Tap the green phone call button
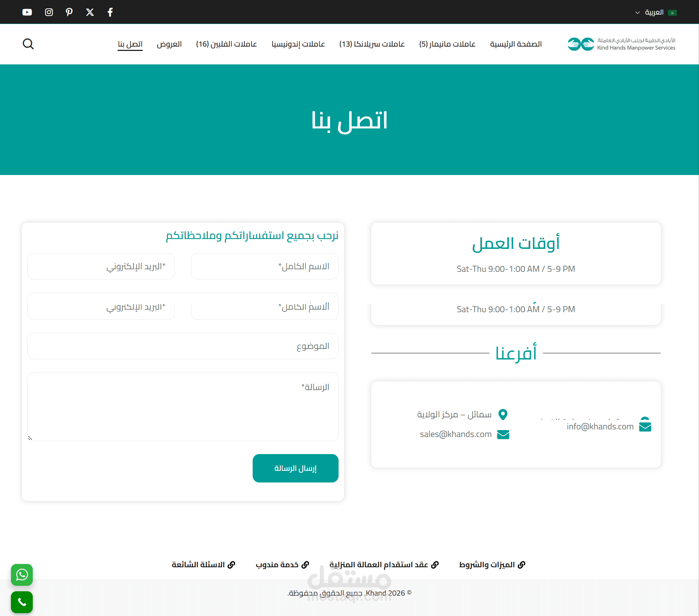 [22, 602]
